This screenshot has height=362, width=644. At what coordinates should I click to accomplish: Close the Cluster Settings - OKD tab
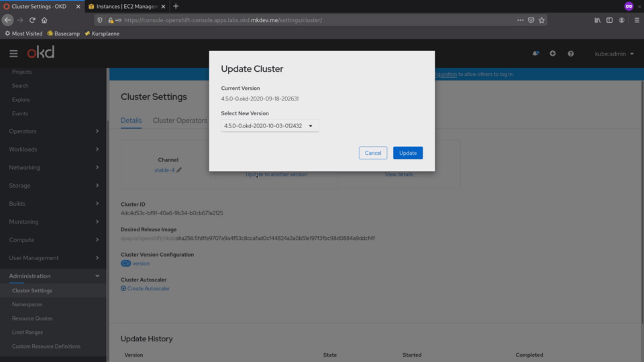(x=78, y=6)
